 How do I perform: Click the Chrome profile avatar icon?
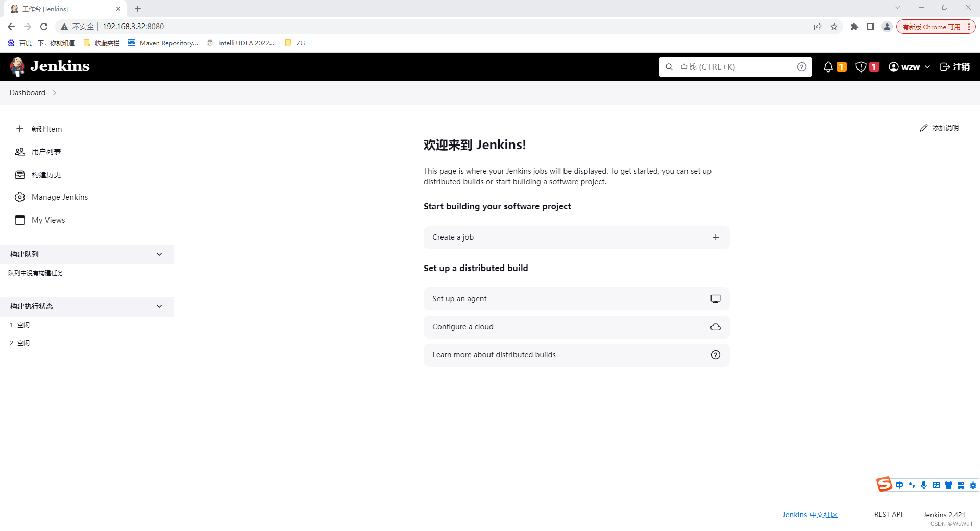pos(887,27)
